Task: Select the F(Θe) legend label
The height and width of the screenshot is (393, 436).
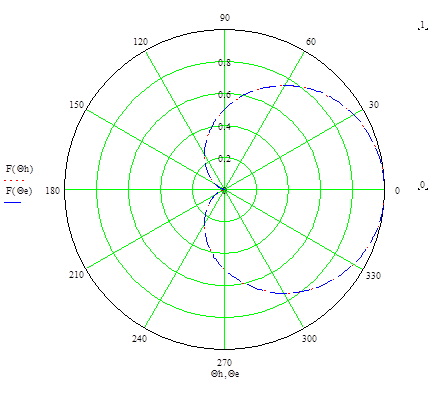Action: tap(19, 191)
